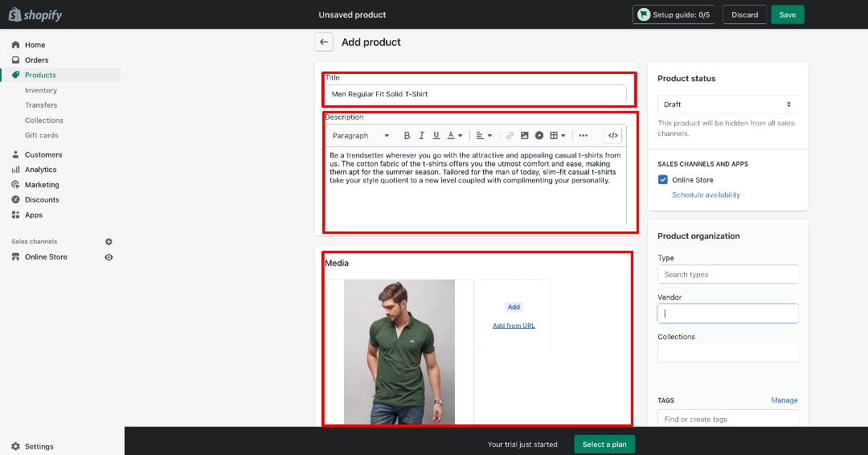The image size is (868, 455).
Task: Toggle bold formatting in description editor
Action: (x=407, y=136)
